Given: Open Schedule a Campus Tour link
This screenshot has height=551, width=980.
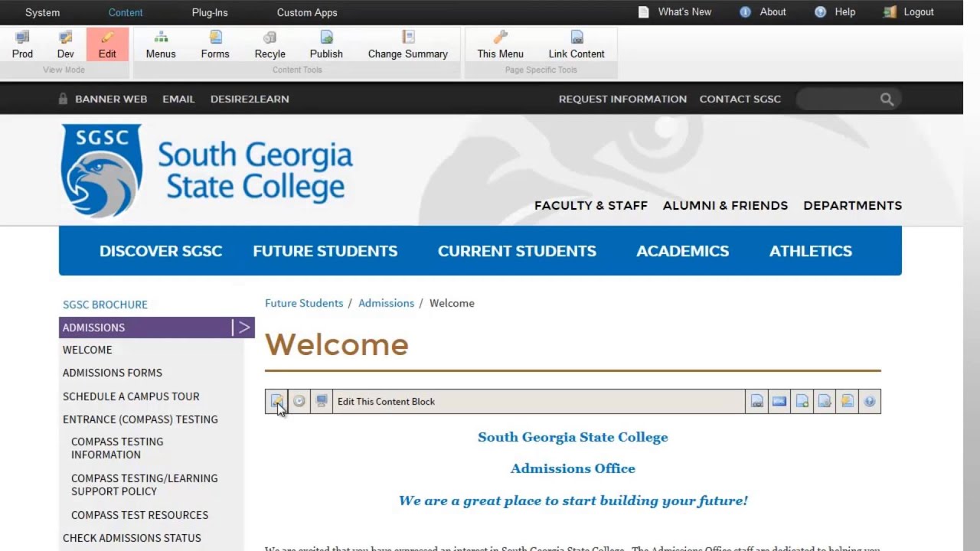Looking at the screenshot, I should [x=131, y=396].
